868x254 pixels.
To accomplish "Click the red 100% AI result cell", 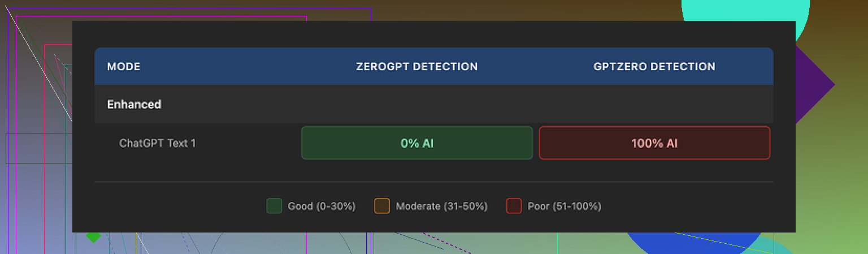I will [x=654, y=143].
